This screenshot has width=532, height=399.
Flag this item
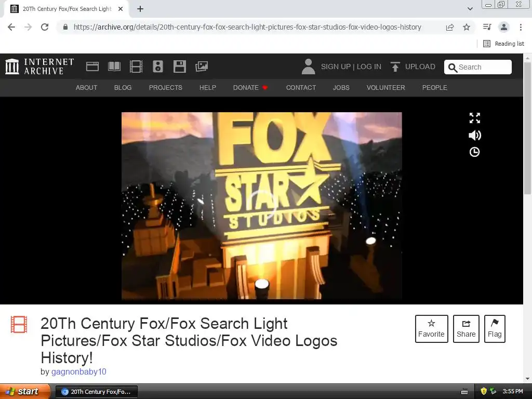point(495,329)
